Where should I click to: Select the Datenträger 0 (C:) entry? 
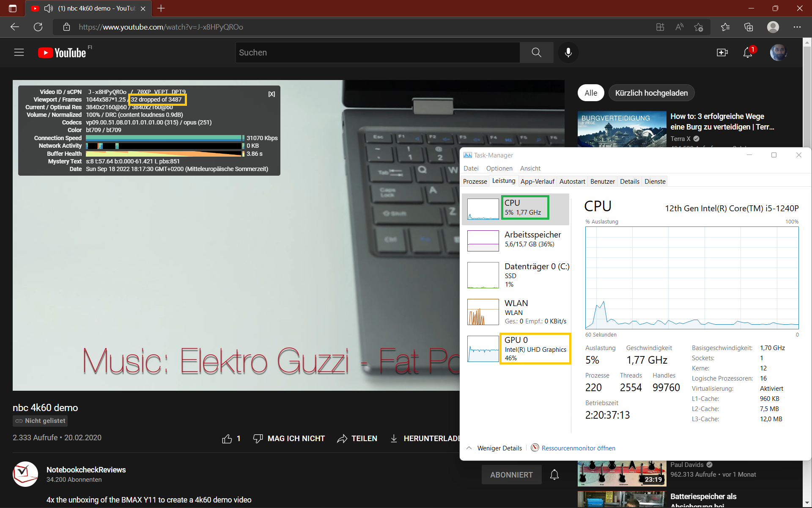516,275
